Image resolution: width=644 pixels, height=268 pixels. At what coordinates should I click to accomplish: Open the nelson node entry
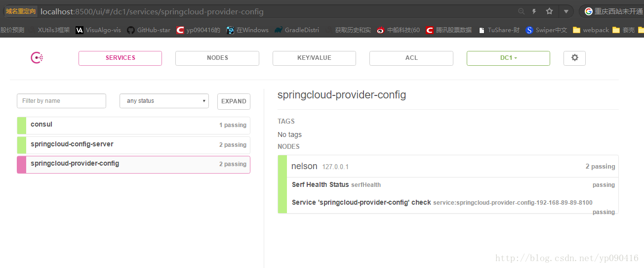pyautogui.click(x=304, y=167)
